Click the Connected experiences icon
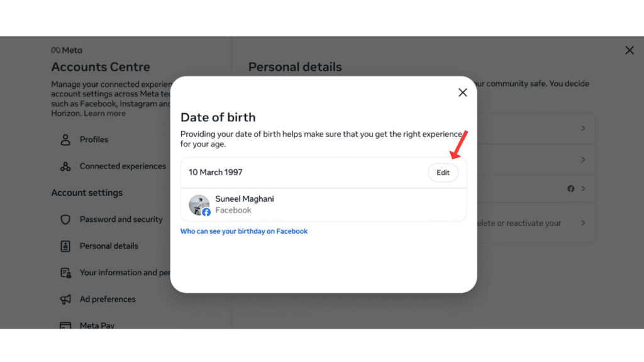 (x=65, y=166)
